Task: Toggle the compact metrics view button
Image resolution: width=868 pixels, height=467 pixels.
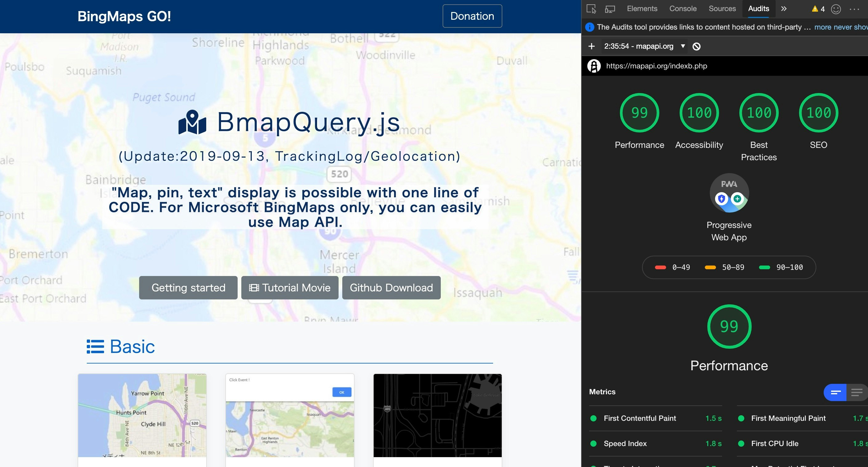Action: click(835, 392)
